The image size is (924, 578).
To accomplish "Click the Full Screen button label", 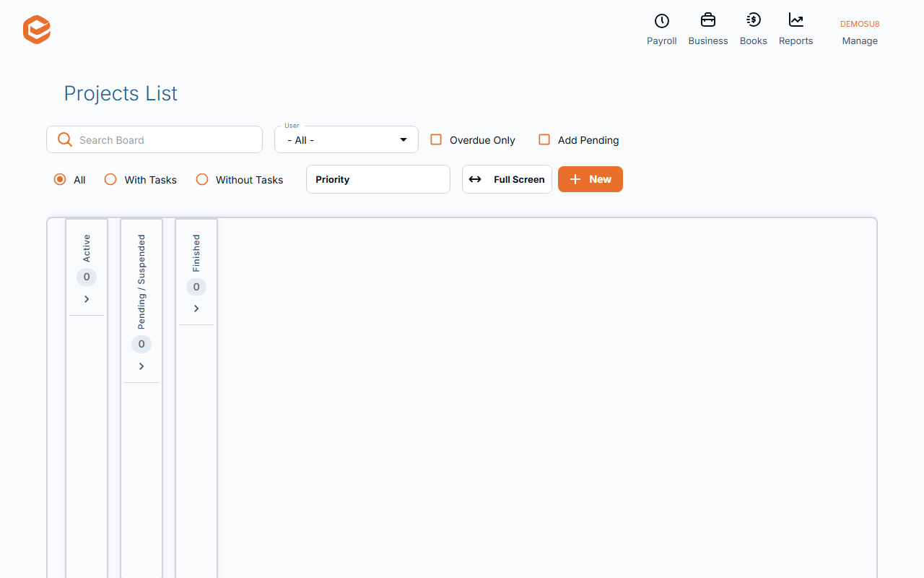I will [x=519, y=179].
